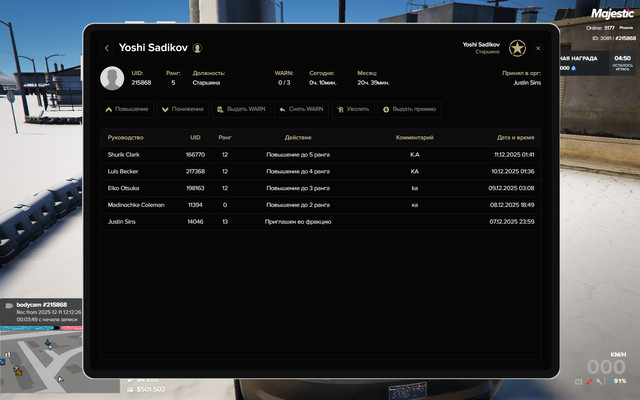640x400 pixels.
Task: Click the Должность value Старшина in profile stats
Action: pos(206,83)
